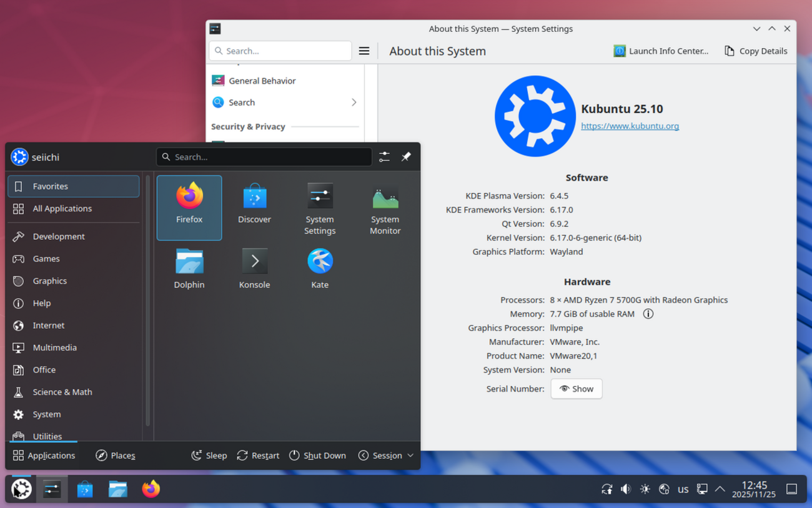
Task: Select Favorites category in launcher
Action: [74, 186]
